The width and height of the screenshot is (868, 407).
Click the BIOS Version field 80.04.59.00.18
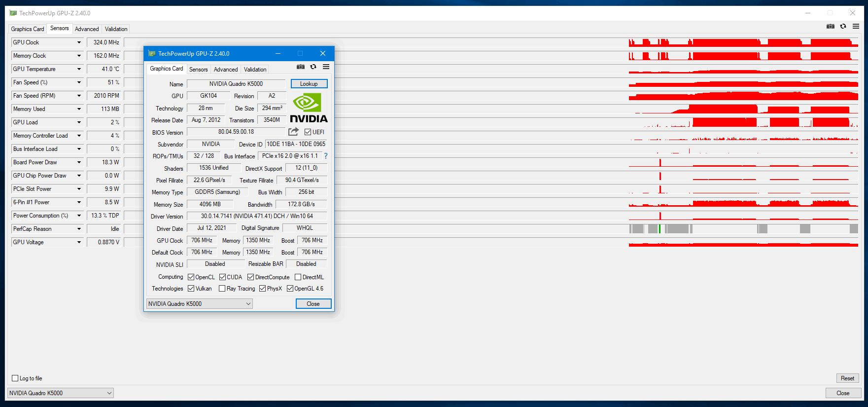[236, 132]
